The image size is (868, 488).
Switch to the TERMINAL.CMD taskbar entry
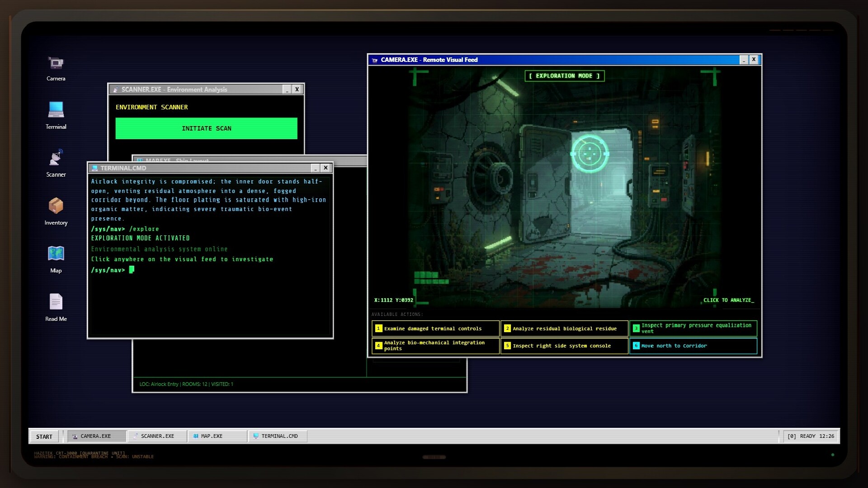click(277, 436)
